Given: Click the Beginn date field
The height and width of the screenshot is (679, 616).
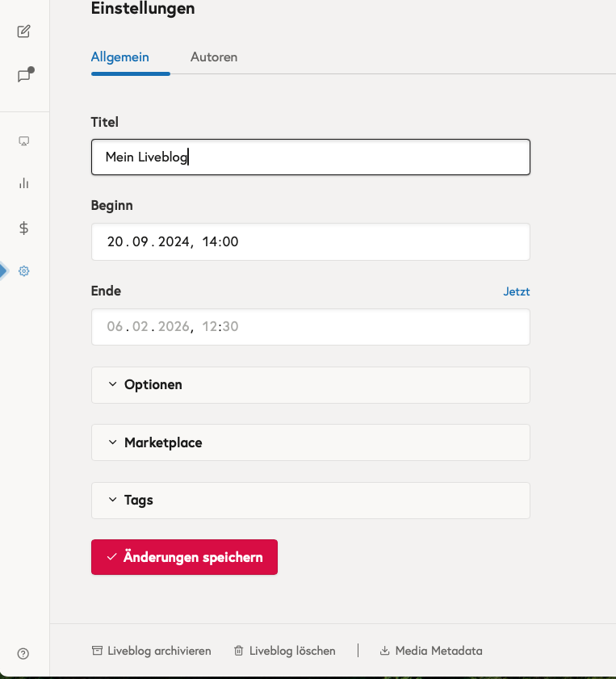Looking at the screenshot, I should (310, 241).
